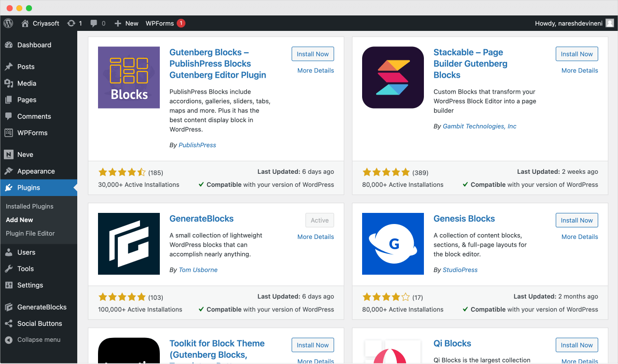Viewport: 618px width, 364px height.
Task: Collapse the admin sidebar menu
Action: pos(39,339)
